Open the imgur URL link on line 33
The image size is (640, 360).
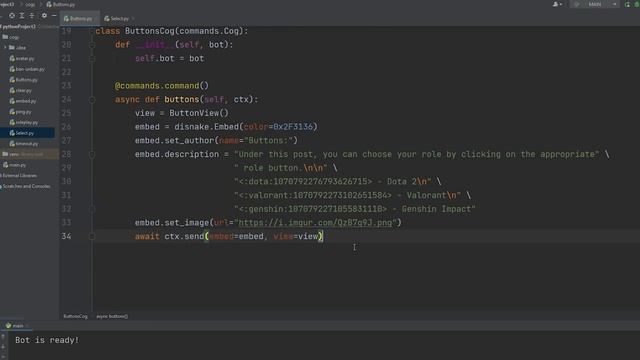315,223
